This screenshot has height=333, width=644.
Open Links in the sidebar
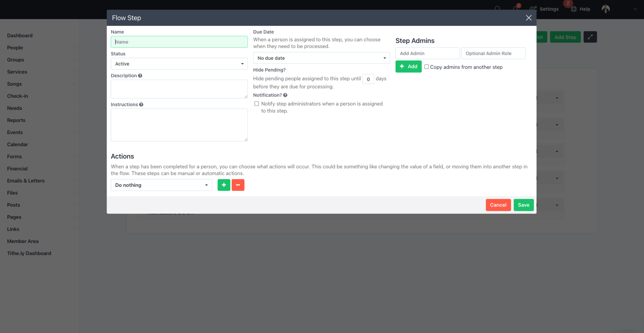(13, 229)
